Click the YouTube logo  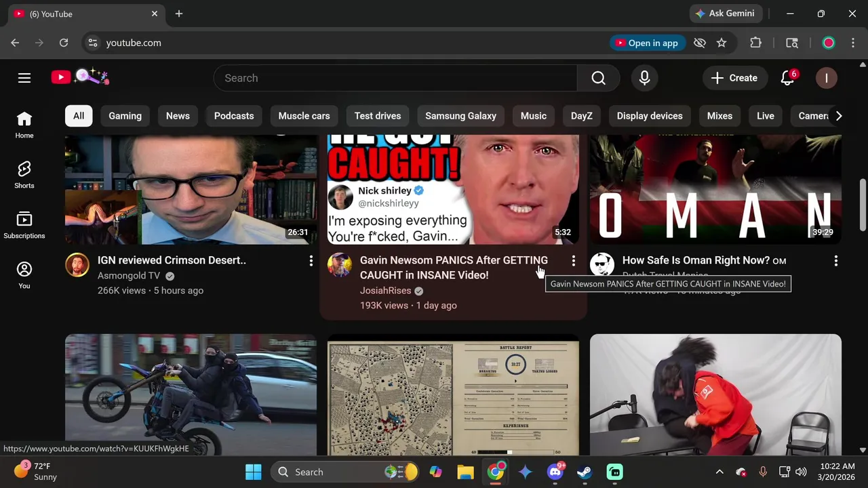(x=80, y=77)
